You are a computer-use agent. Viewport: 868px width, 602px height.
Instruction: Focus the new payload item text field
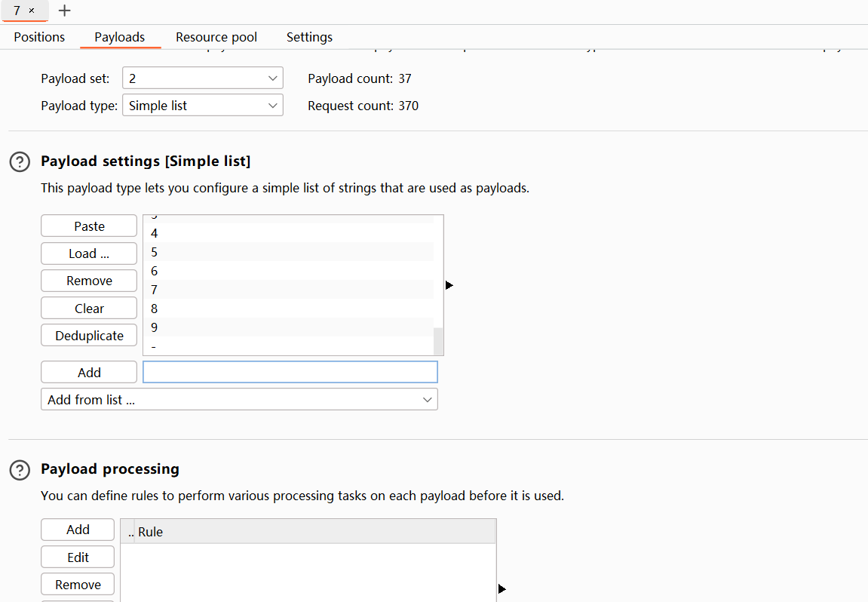pyautogui.click(x=290, y=372)
